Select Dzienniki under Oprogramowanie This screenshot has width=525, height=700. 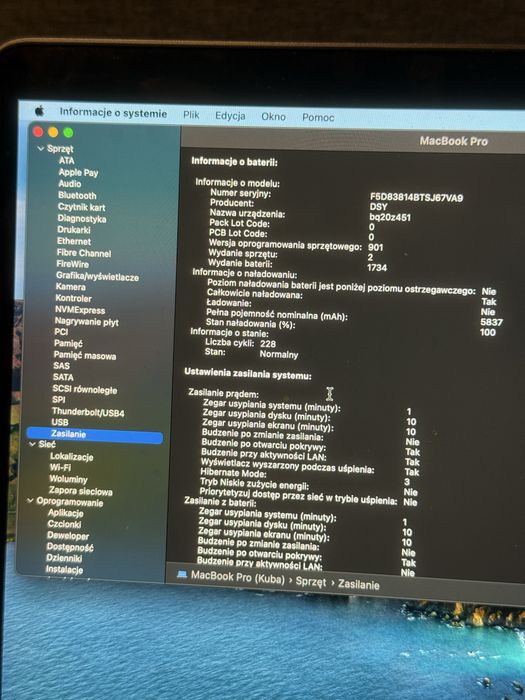point(64,558)
